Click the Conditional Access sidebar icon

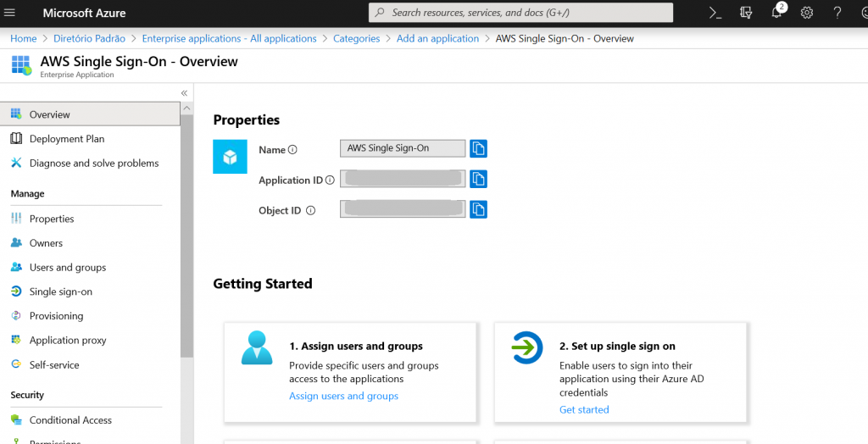point(16,419)
